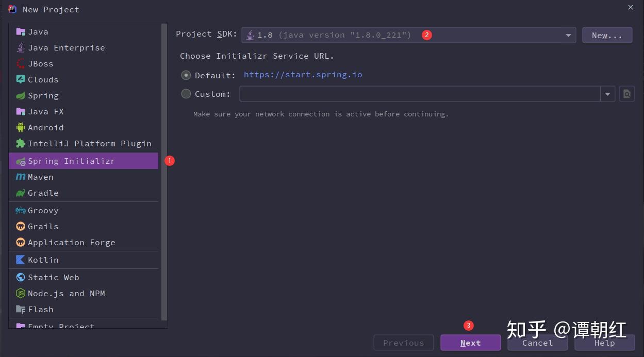The image size is (644, 357).
Task: Select the Application Forge list entry
Action: click(84, 242)
